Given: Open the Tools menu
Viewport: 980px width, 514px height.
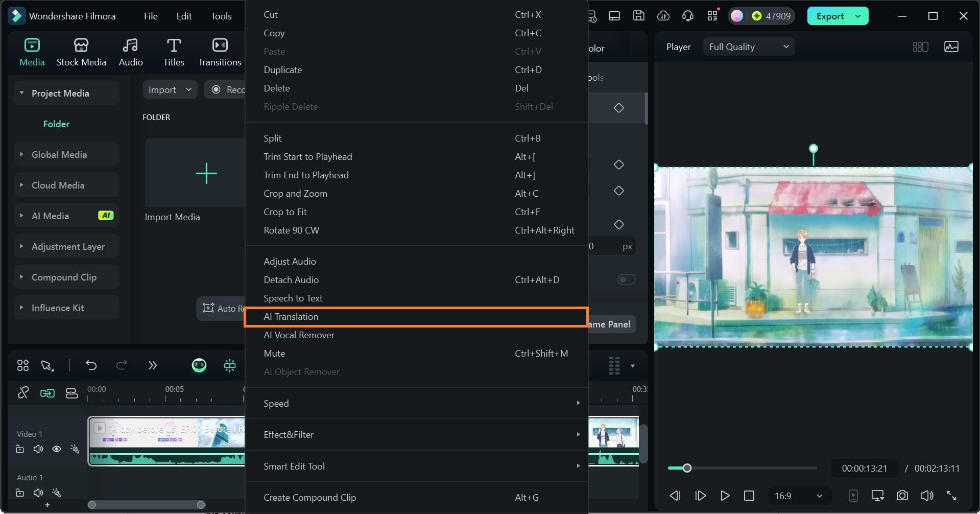Looking at the screenshot, I should coord(221,16).
